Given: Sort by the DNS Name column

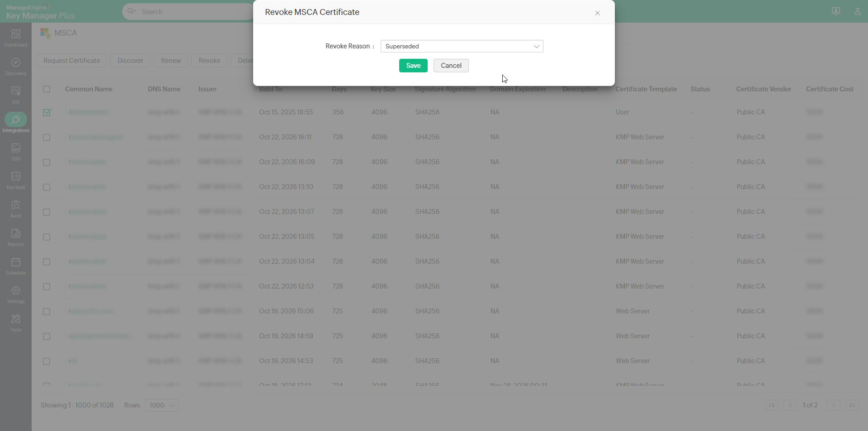Looking at the screenshot, I should pos(164,89).
